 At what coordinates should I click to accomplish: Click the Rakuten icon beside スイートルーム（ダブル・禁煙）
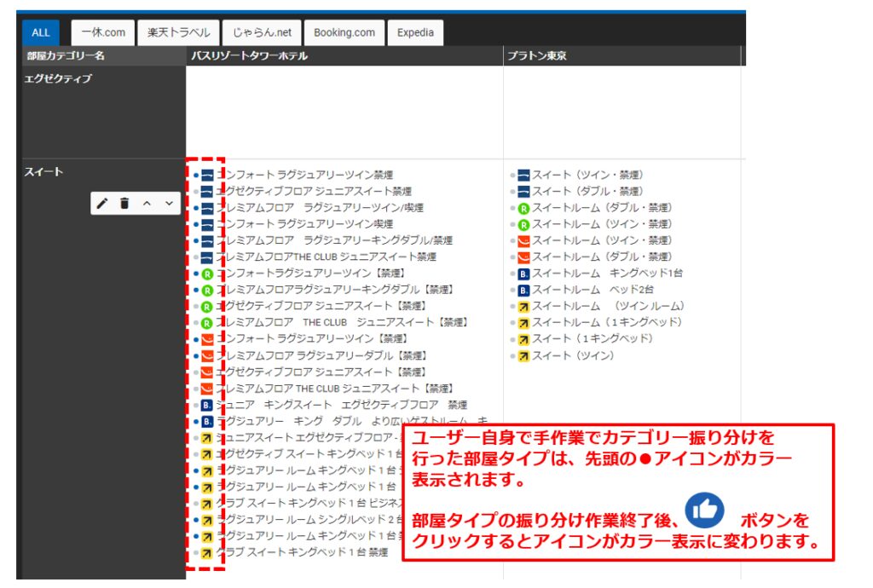[x=524, y=208]
